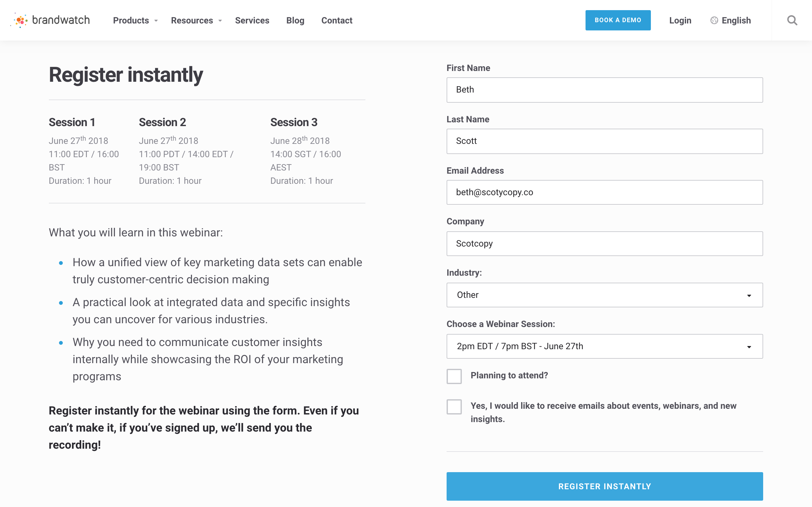The height and width of the screenshot is (507, 812).
Task: Focus the First Name field
Action: tap(604, 90)
